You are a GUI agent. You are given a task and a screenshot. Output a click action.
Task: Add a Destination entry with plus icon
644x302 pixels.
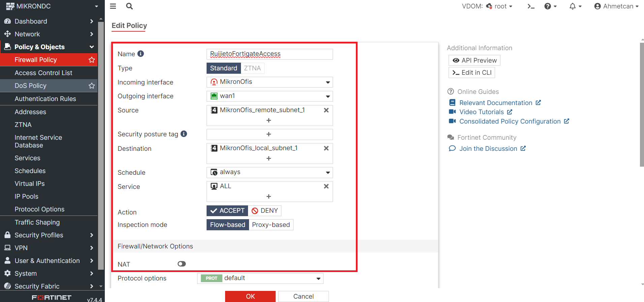[x=269, y=158]
